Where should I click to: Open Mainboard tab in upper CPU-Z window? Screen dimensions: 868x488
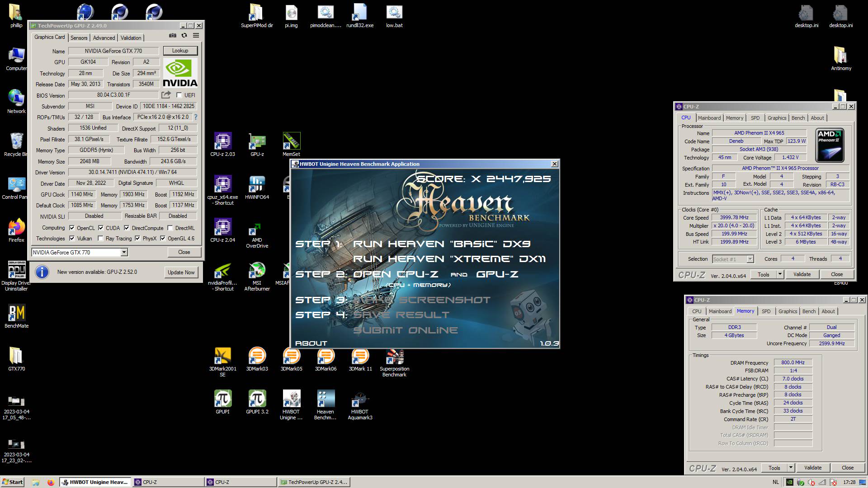[709, 118]
